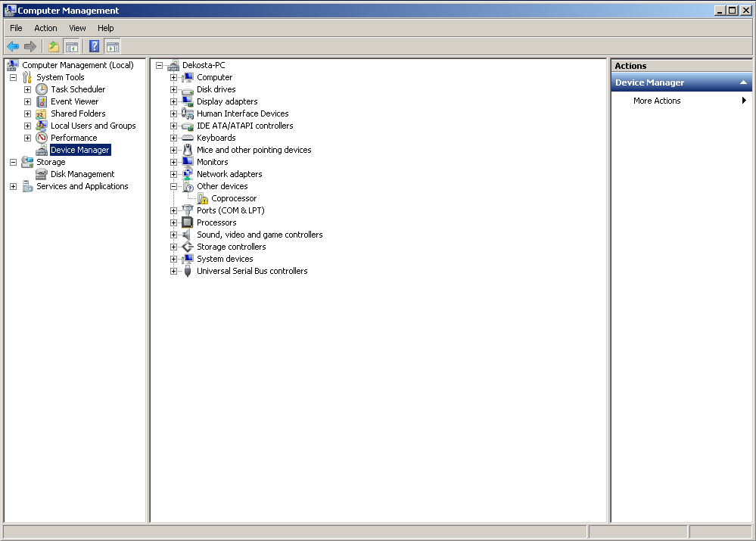The image size is (756, 541).
Task: Expand the IDE ATA/ATAPI controllers category
Action: pyautogui.click(x=173, y=126)
